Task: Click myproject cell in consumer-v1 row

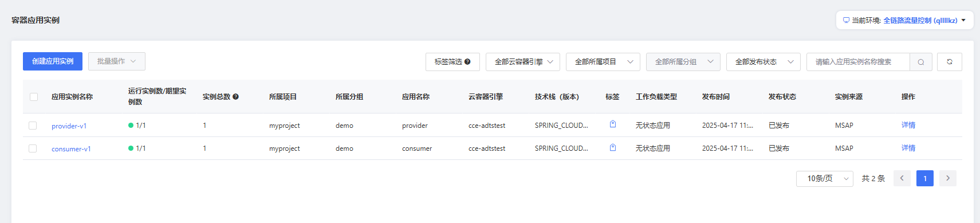Action: [285, 148]
